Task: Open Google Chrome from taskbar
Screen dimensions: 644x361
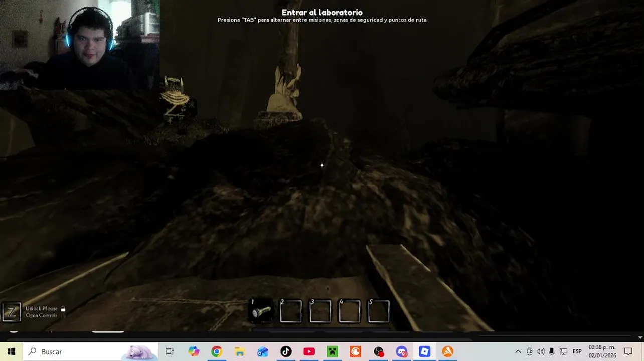Action: point(217,351)
